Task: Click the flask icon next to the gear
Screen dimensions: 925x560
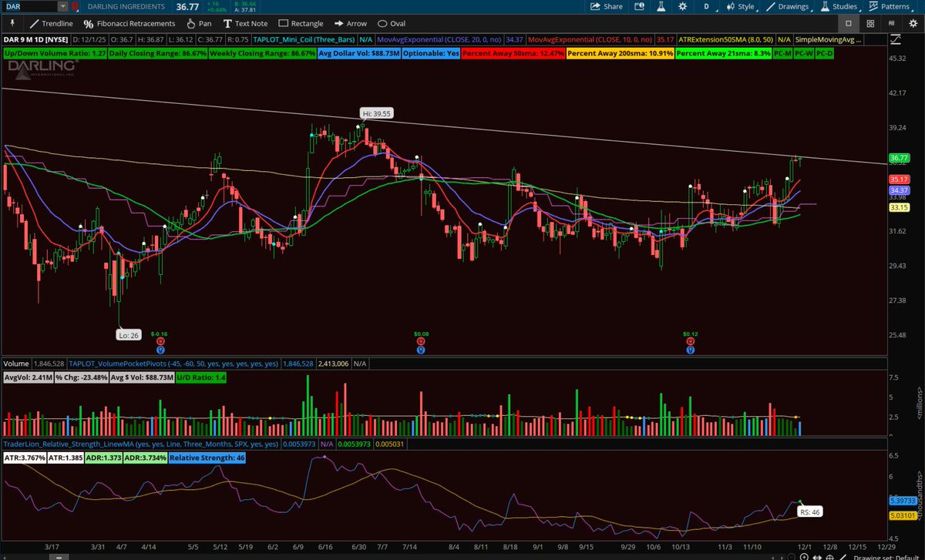Action: [x=661, y=6]
